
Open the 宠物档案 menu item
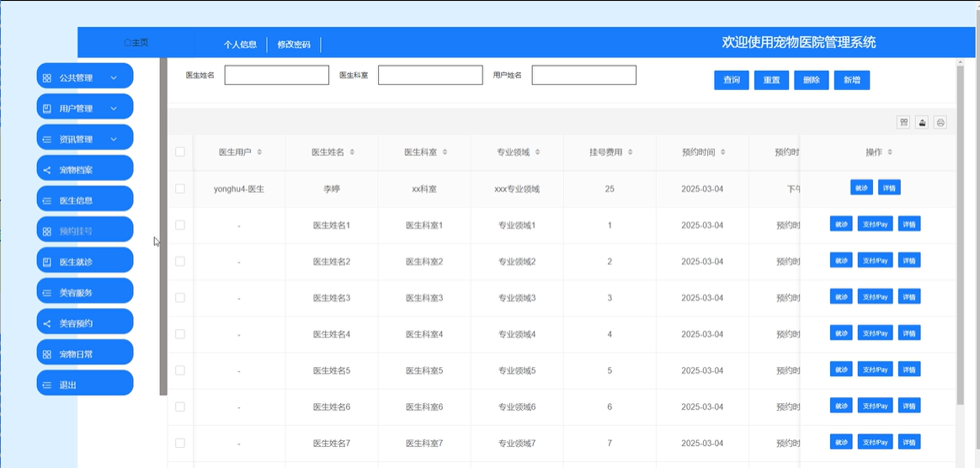coord(85,170)
